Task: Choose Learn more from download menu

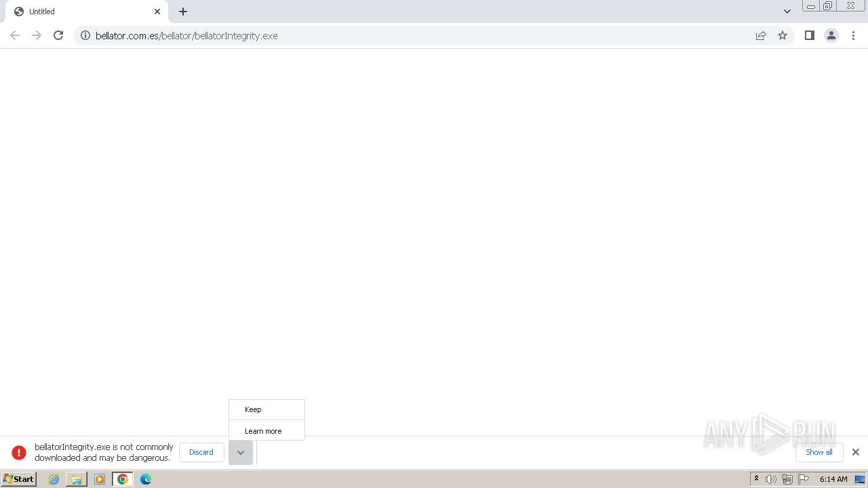Action: point(267,431)
